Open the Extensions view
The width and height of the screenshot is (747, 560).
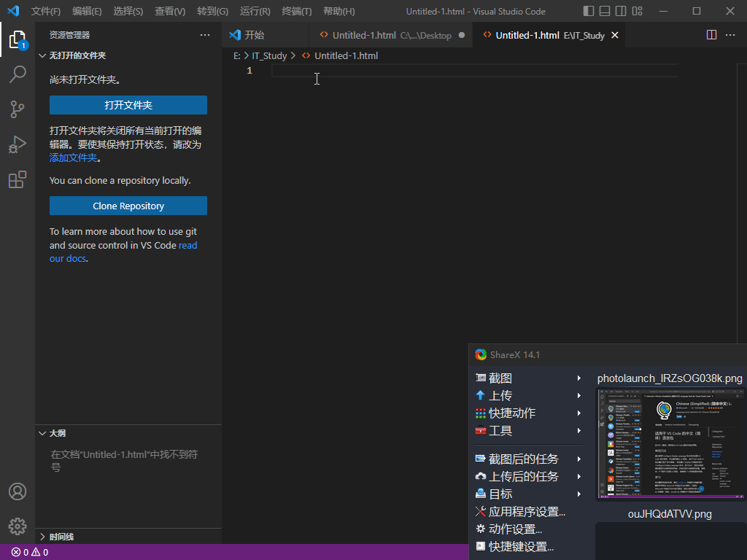pos(18,179)
